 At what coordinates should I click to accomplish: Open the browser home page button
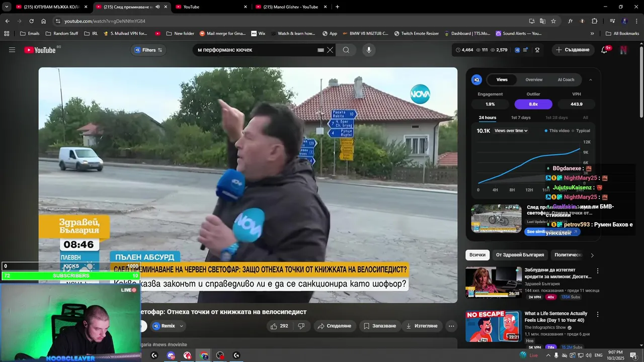coord(43,21)
